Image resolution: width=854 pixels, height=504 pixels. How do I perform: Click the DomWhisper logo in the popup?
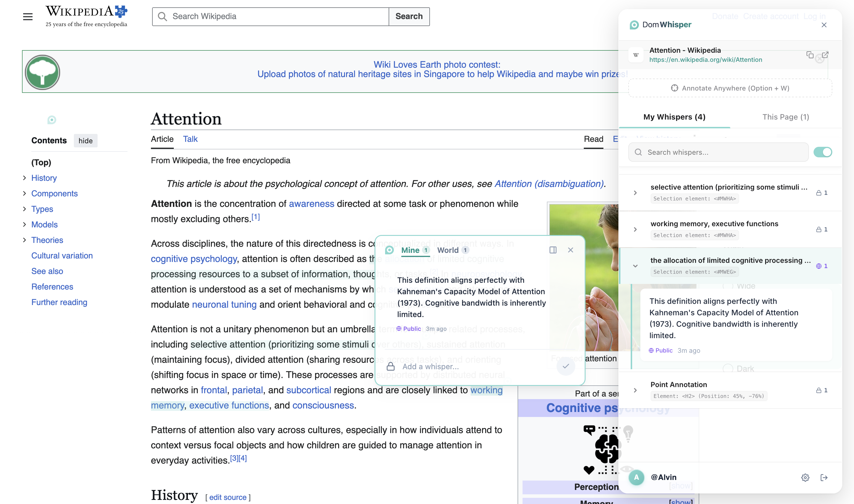[389, 250]
